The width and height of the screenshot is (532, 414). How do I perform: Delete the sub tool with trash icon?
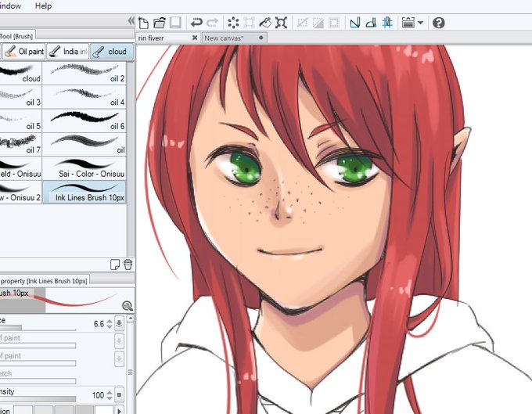tap(128, 265)
